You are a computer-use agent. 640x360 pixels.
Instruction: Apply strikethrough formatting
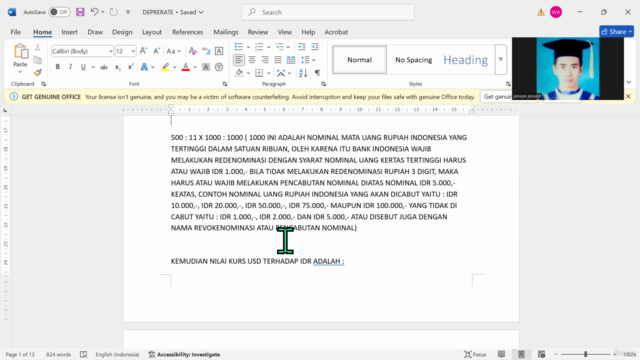pyautogui.click(x=104, y=67)
